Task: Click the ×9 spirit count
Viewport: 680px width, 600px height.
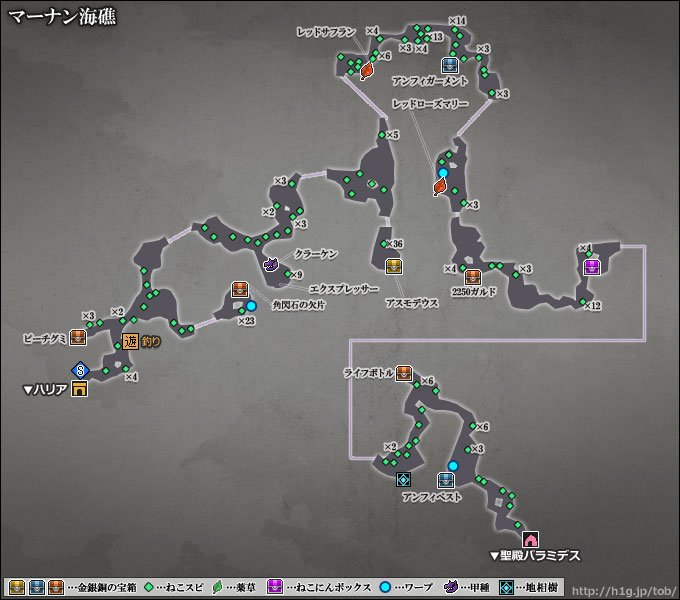Action: pyautogui.click(x=297, y=275)
